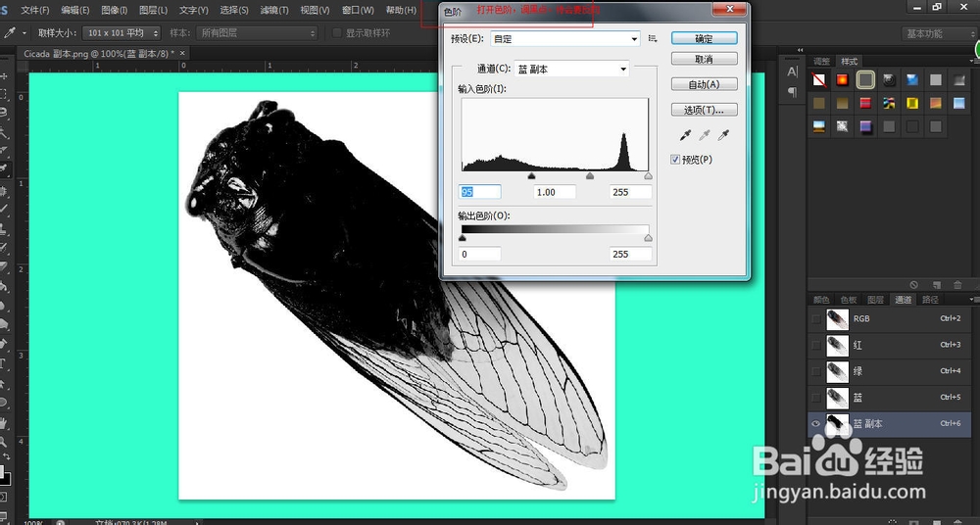Switch to the 图层 tab
The width and height of the screenshot is (980, 525).
tap(875, 300)
